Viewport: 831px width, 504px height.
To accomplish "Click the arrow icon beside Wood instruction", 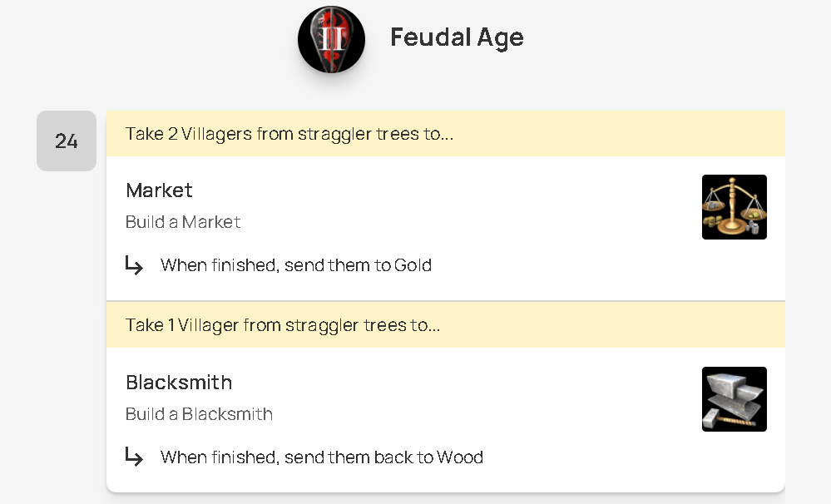I will point(134,457).
